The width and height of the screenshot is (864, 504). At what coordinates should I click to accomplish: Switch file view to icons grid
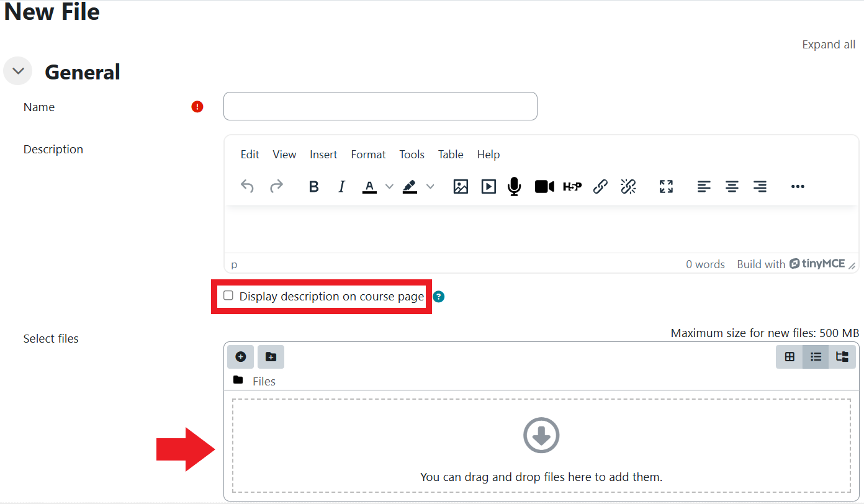790,357
